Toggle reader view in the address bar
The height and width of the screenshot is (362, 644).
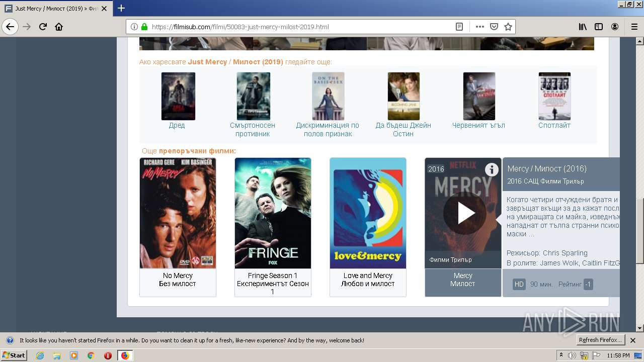(459, 27)
